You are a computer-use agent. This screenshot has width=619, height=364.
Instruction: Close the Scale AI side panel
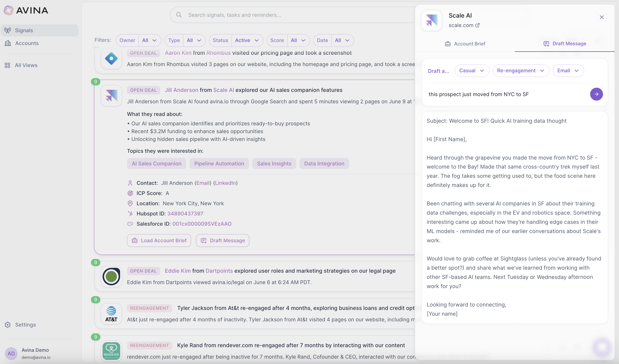pos(602,17)
